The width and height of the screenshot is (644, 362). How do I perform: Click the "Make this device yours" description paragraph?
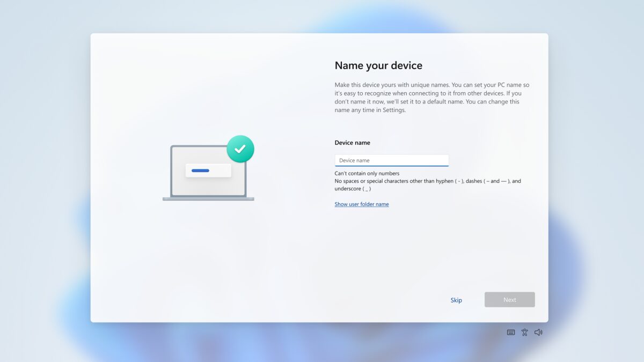pos(433,98)
